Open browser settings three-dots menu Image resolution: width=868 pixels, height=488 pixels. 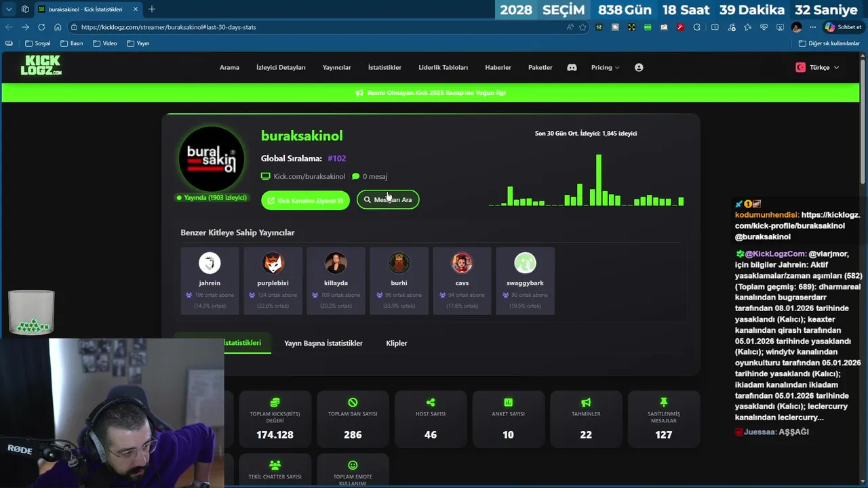tap(812, 27)
